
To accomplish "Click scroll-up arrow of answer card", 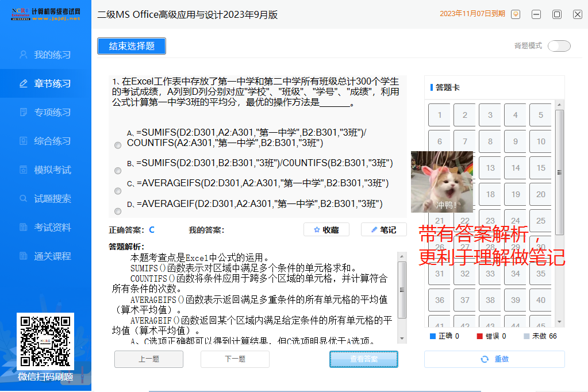I will [559, 105].
